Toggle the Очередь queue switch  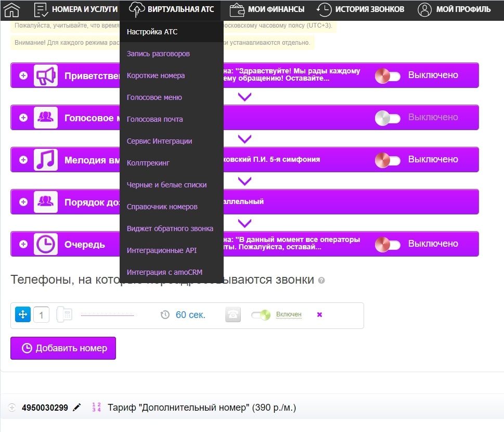(x=387, y=244)
